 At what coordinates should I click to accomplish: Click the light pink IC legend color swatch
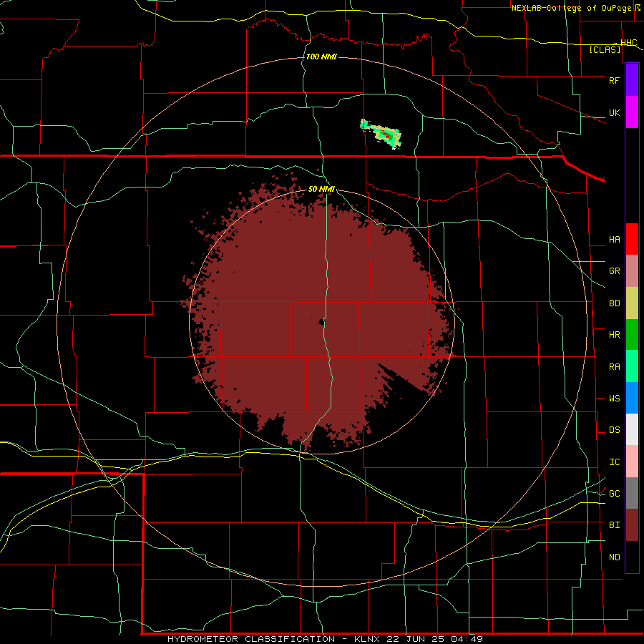632,462
